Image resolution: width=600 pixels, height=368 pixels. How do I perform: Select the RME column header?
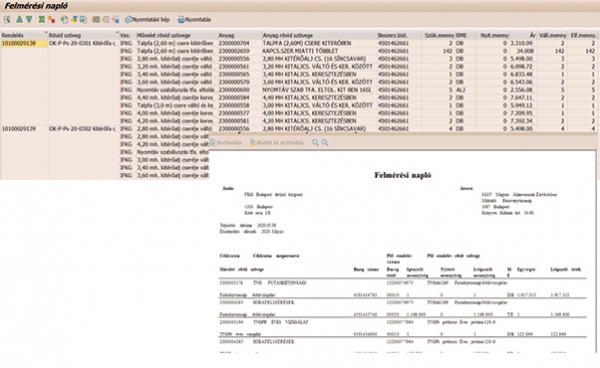point(465,35)
